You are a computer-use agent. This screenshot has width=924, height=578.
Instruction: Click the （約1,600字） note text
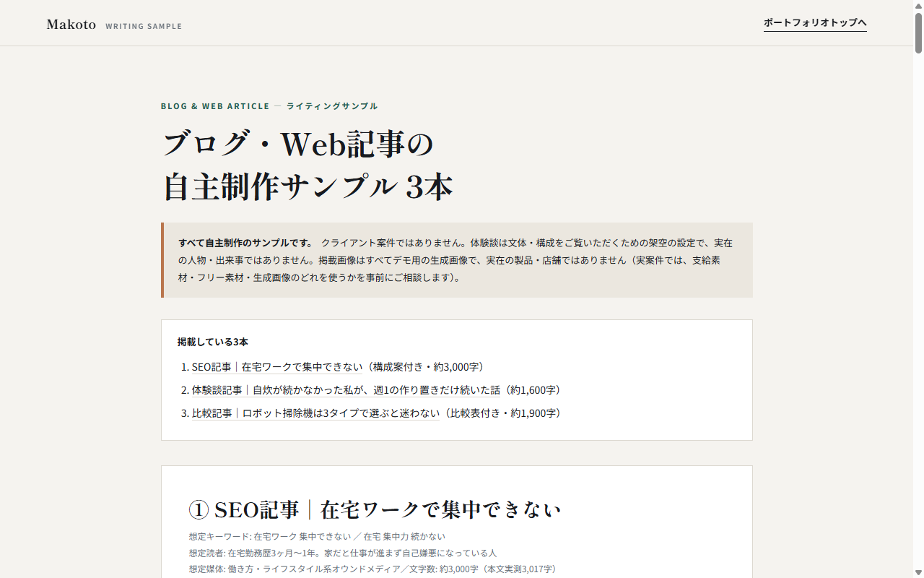click(x=533, y=390)
